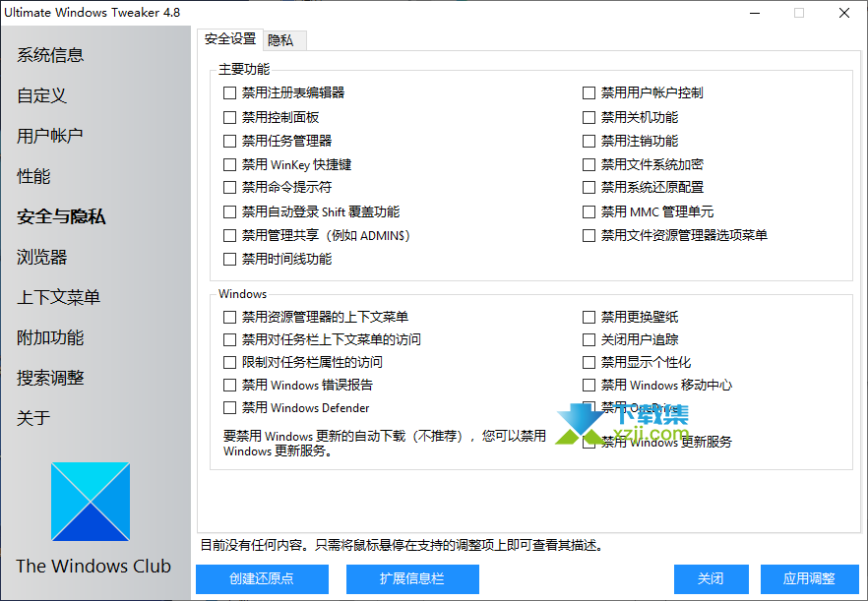Go to 附加功能 section
This screenshot has width=868, height=601.
50,337
